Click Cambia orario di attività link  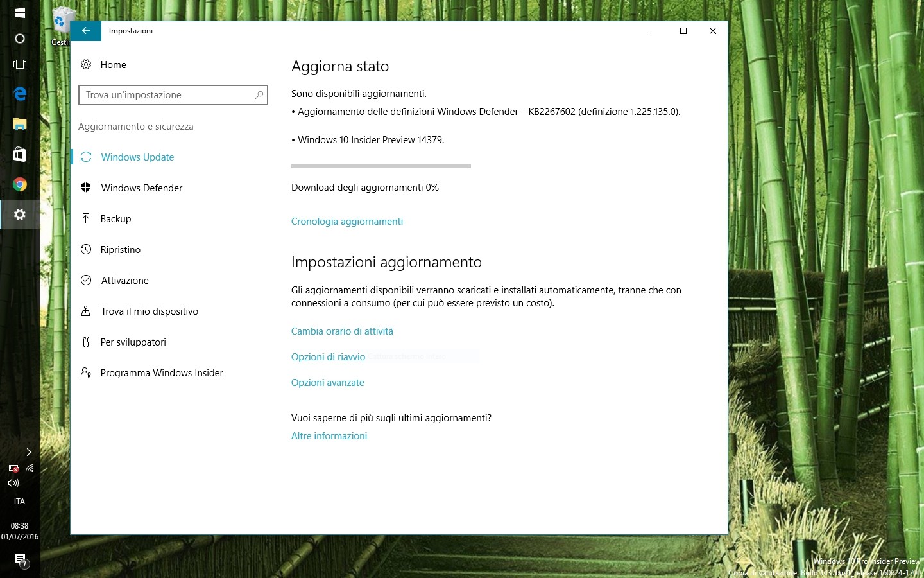click(x=342, y=331)
